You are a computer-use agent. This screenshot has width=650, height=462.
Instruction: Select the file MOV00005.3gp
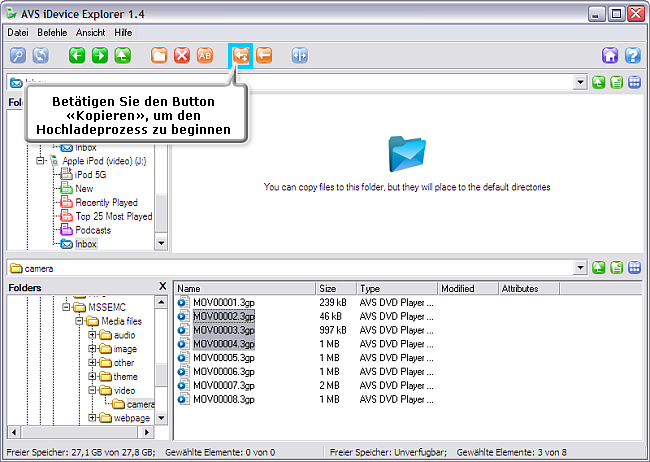coord(216,357)
